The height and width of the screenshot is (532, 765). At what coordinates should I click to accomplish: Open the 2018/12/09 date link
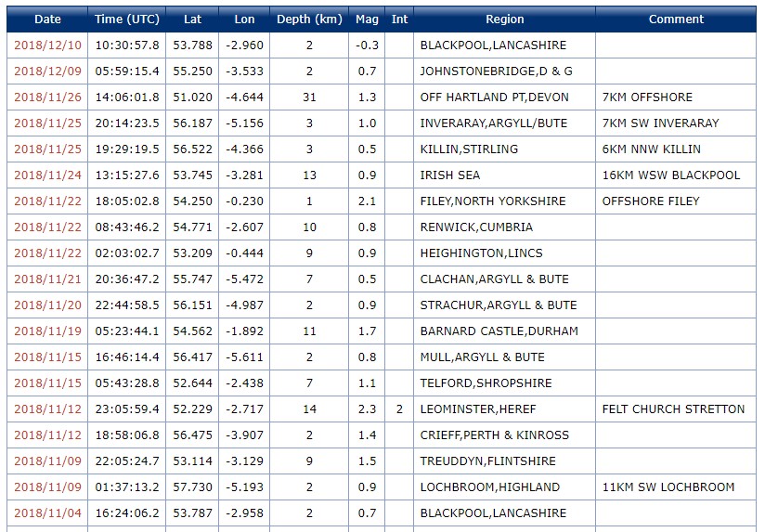47,71
